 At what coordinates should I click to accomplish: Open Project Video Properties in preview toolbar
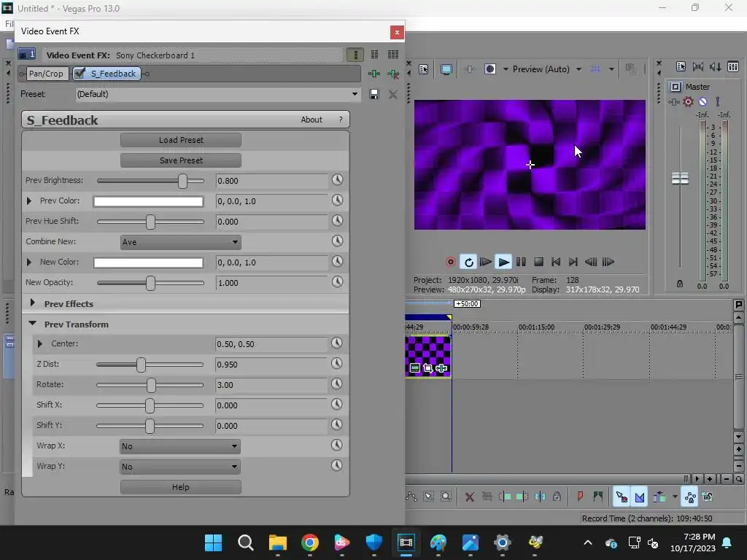(x=424, y=69)
